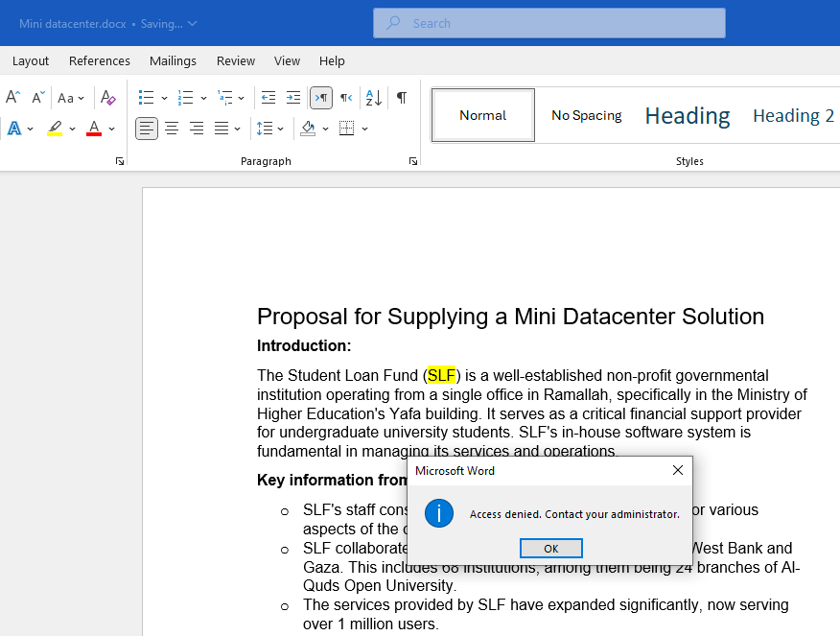Apply Text Effects (outlined A) icon
The width and height of the screenshot is (840, 636).
[14, 129]
